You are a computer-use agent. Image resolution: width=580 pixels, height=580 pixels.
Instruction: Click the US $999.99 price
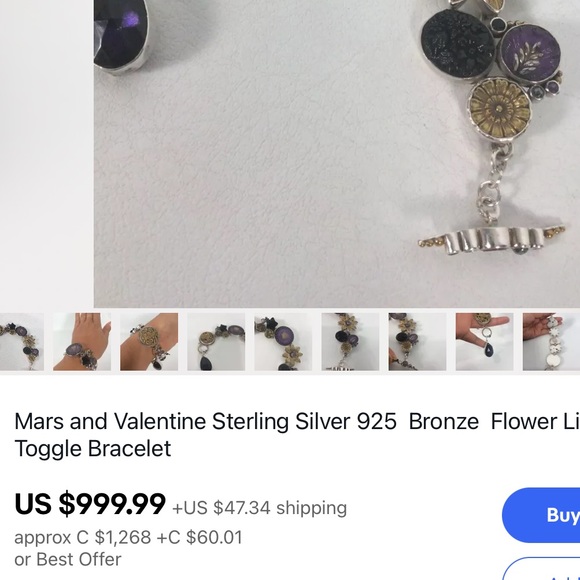click(x=90, y=504)
